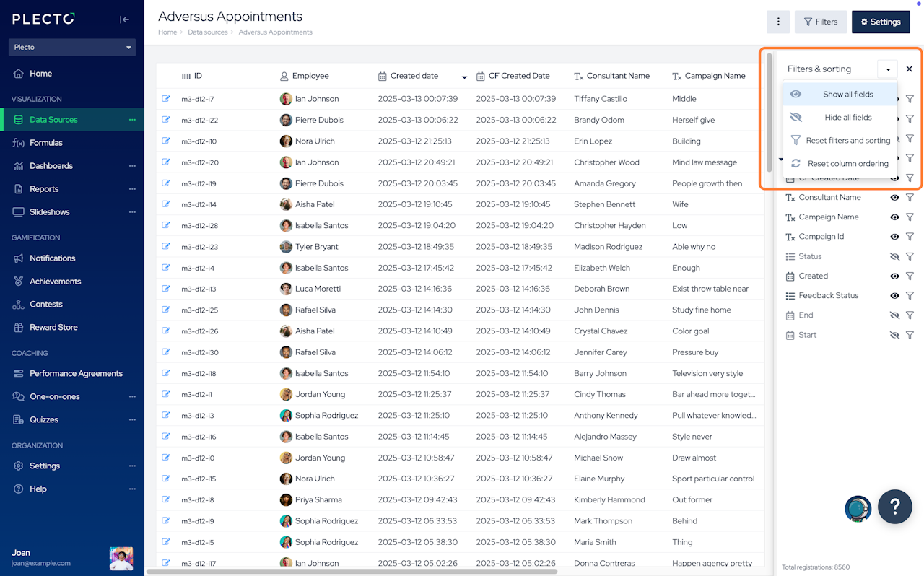Click Ian Johnson's avatar in row m3-d12-i7

[286, 99]
